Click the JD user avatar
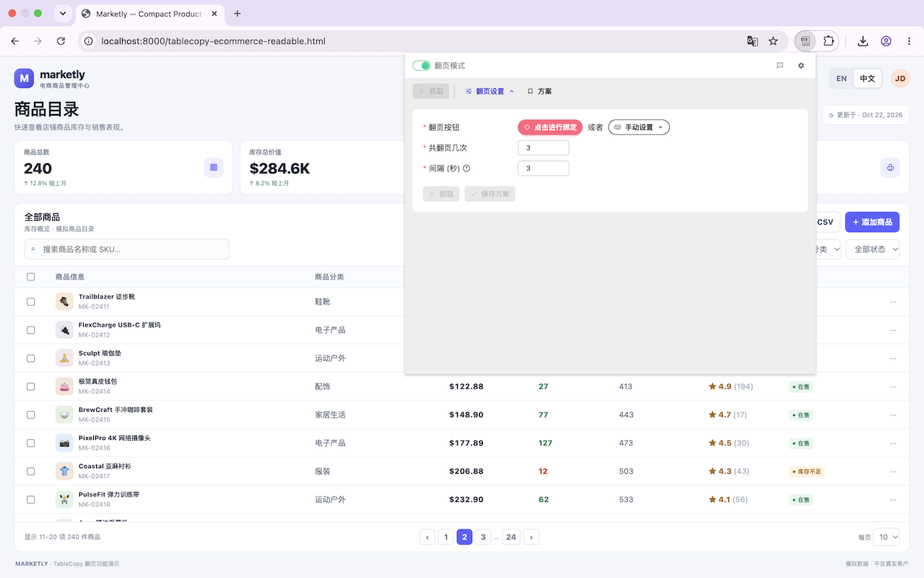Screen dimensions: 924x578 click(899, 79)
